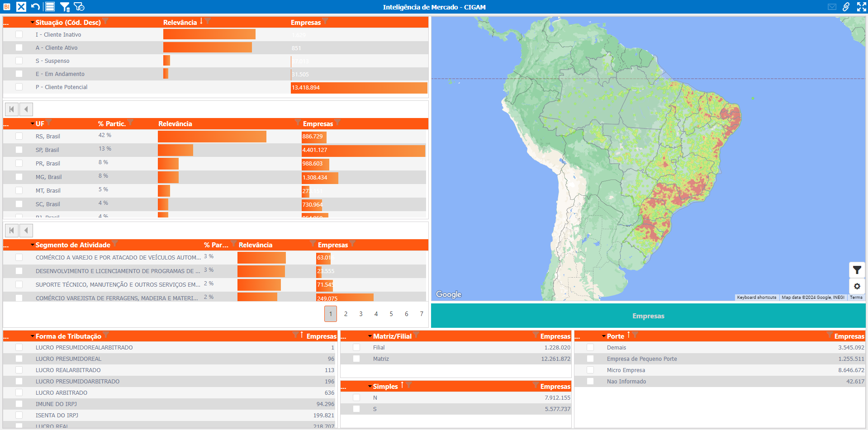868x430 pixels.
Task: Open the stacked rows list icon
Action: 50,7
